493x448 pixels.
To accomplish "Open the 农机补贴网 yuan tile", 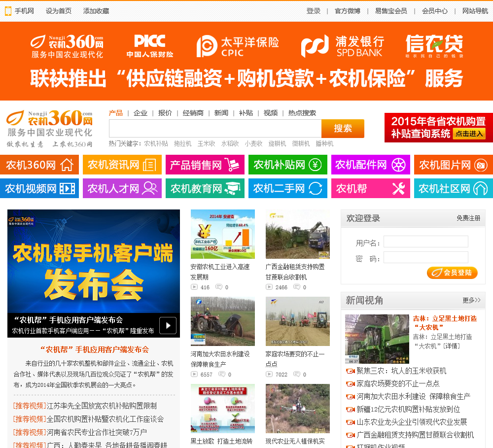I will tap(288, 165).
